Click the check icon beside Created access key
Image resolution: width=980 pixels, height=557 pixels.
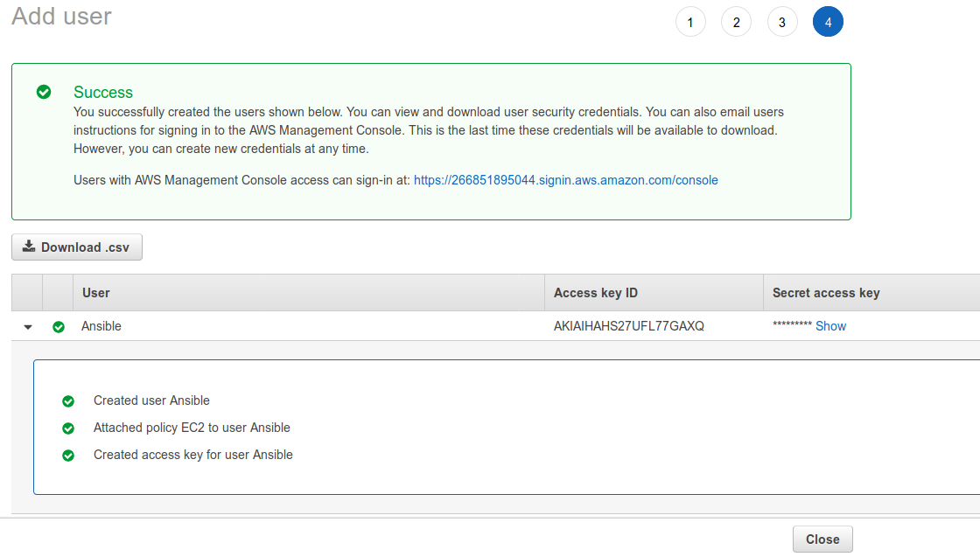[68, 456]
